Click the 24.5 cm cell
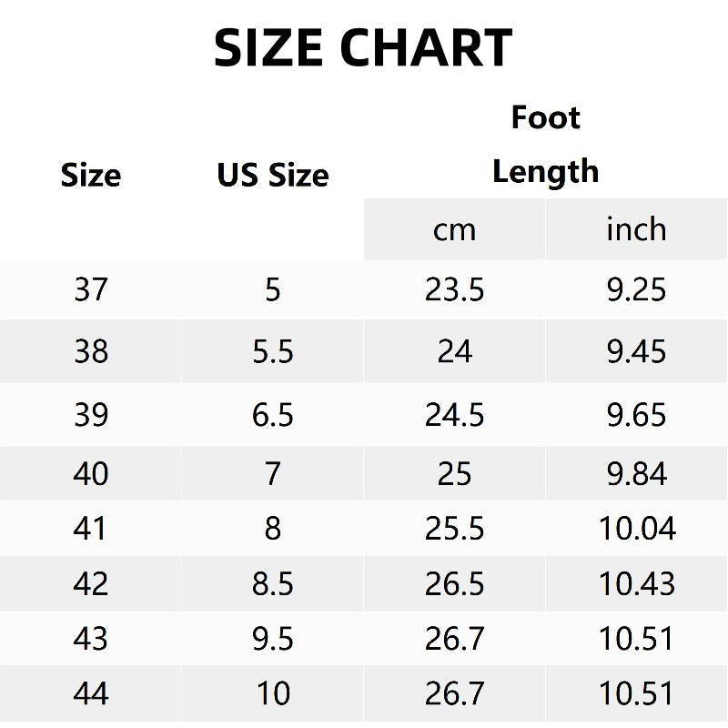The height and width of the screenshot is (728, 728). pyautogui.click(x=454, y=415)
